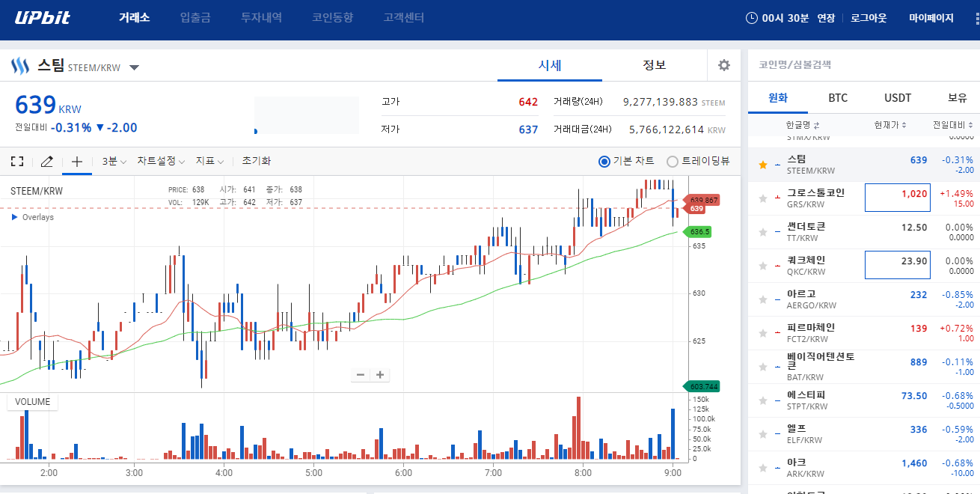
Task: Select 보유 holdings tab
Action: coord(958,98)
